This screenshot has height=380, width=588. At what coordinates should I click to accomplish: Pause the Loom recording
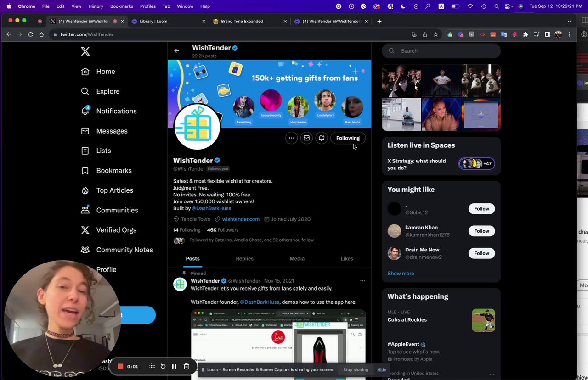(x=174, y=366)
